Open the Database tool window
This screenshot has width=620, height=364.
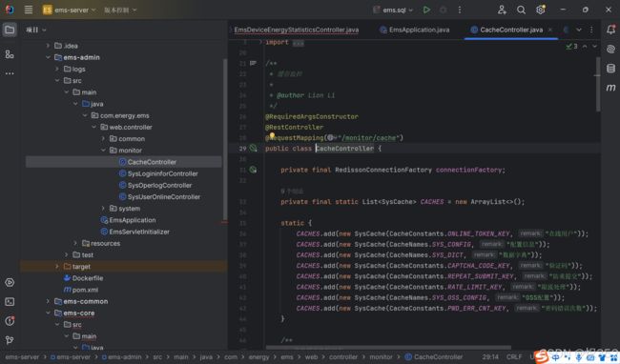point(610,68)
